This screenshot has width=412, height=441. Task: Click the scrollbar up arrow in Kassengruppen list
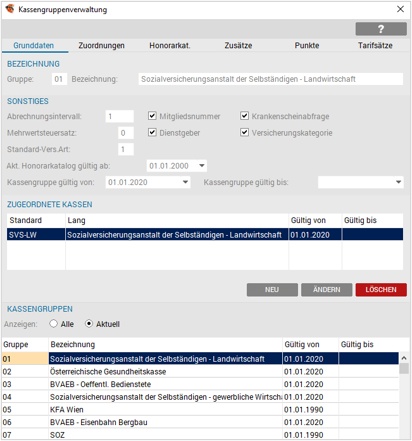pyautogui.click(x=404, y=358)
